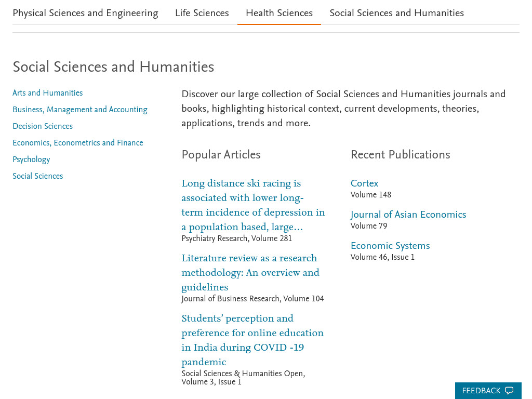This screenshot has width=532, height=399.
Task: Select the Health Sciences tab
Action: [279, 13]
